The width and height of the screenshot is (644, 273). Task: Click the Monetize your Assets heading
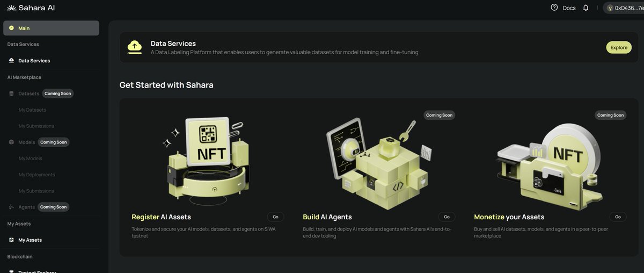coord(509,217)
